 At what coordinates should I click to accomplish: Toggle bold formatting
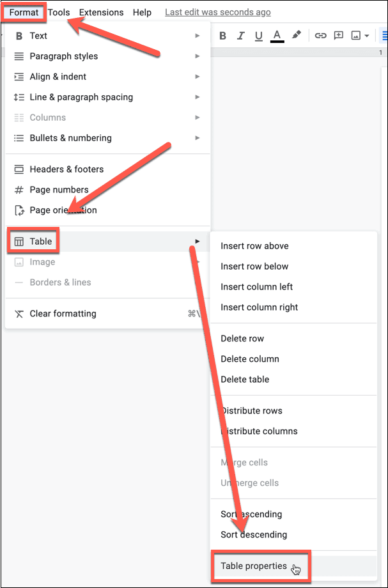pos(222,36)
